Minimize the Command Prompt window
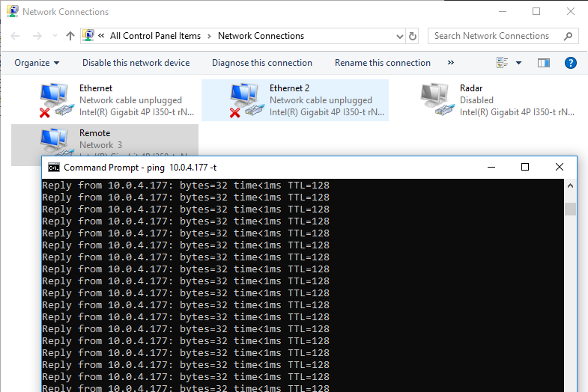The height and width of the screenshot is (392, 588). click(491, 167)
